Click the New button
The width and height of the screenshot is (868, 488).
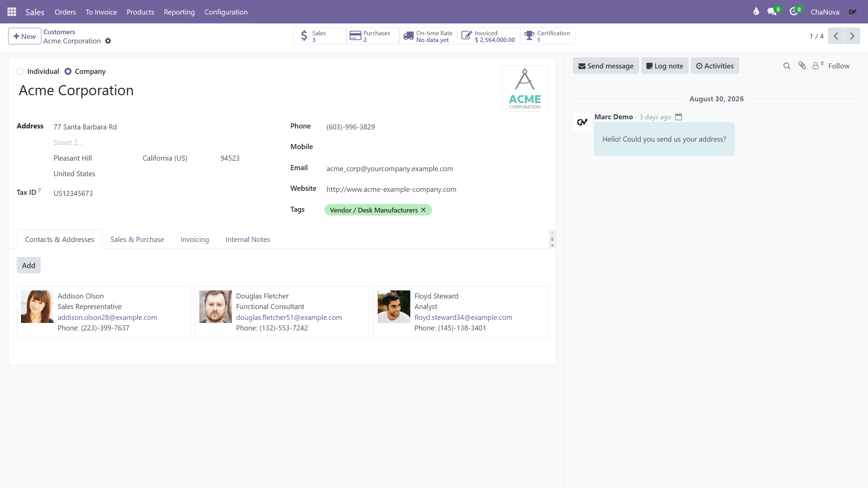(24, 36)
